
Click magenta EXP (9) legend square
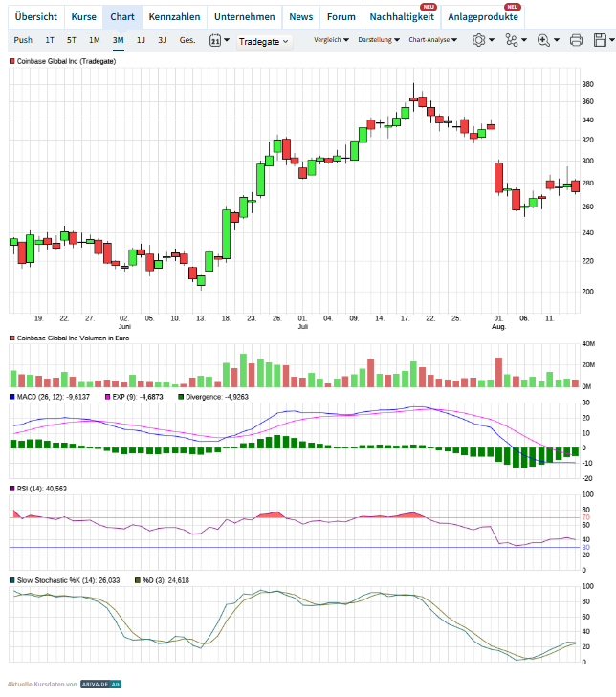pyautogui.click(x=107, y=397)
